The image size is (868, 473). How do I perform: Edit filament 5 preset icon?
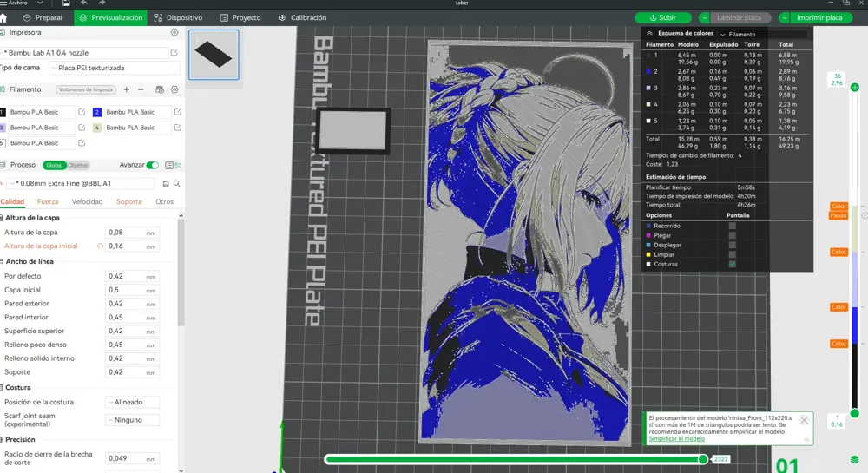click(x=82, y=142)
